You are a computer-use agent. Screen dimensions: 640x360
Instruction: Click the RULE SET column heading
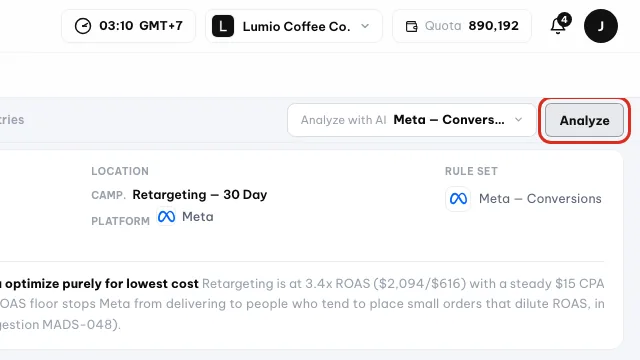tap(471, 171)
